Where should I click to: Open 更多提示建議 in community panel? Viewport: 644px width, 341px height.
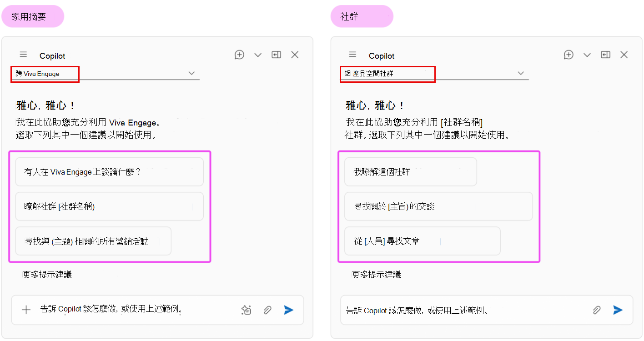377,275
